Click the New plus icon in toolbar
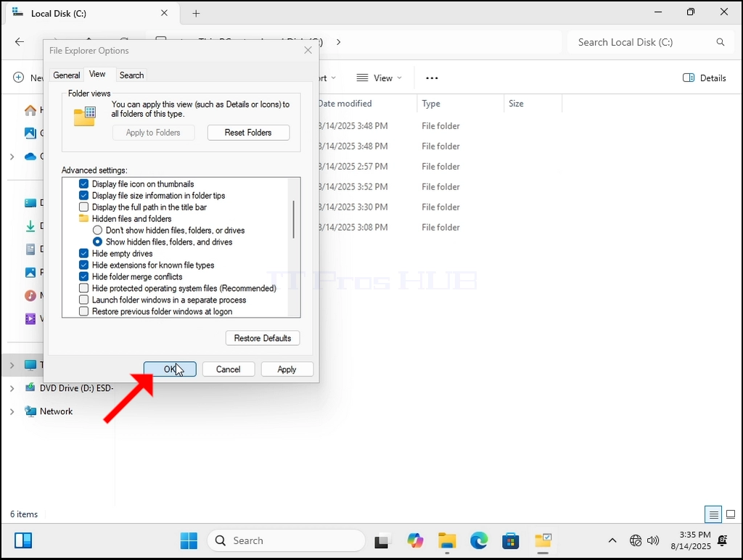Image resolution: width=743 pixels, height=560 pixels. pyautogui.click(x=18, y=78)
